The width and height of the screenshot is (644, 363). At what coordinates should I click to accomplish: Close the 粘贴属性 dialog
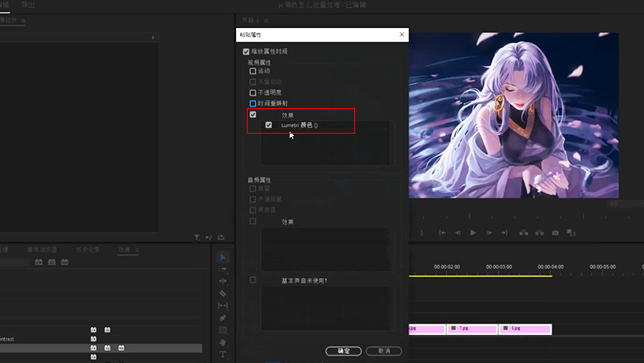(402, 35)
